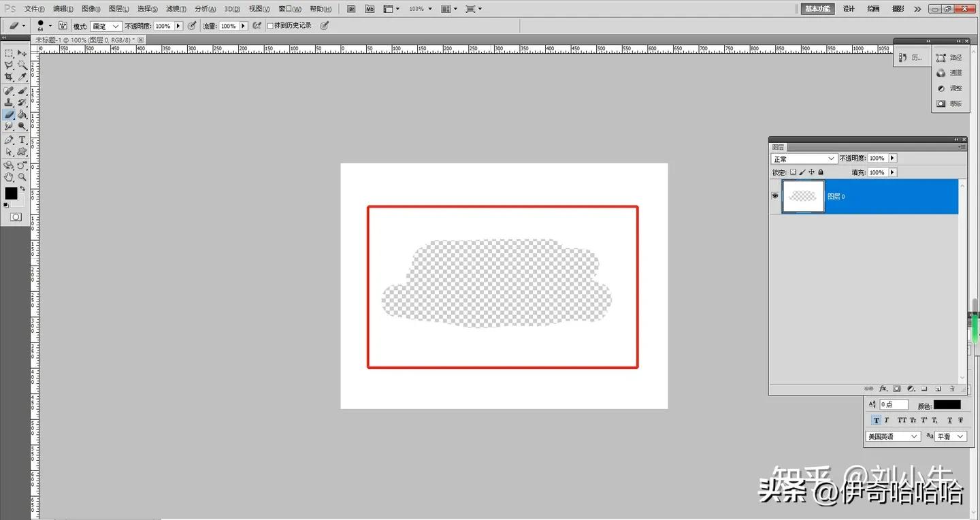Toggle visibility of 图层 0 layer

(774, 196)
